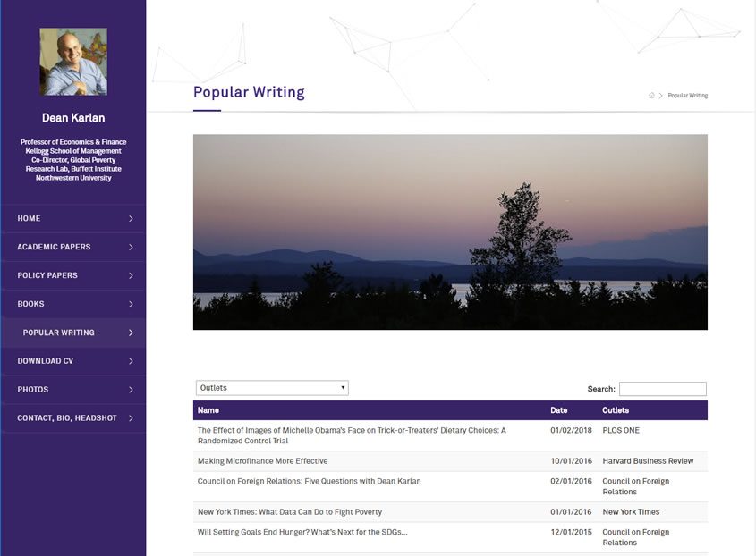The image size is (756, 556).
Task: Go to Popular Writing in the sidebar
Action: (59, 333)
